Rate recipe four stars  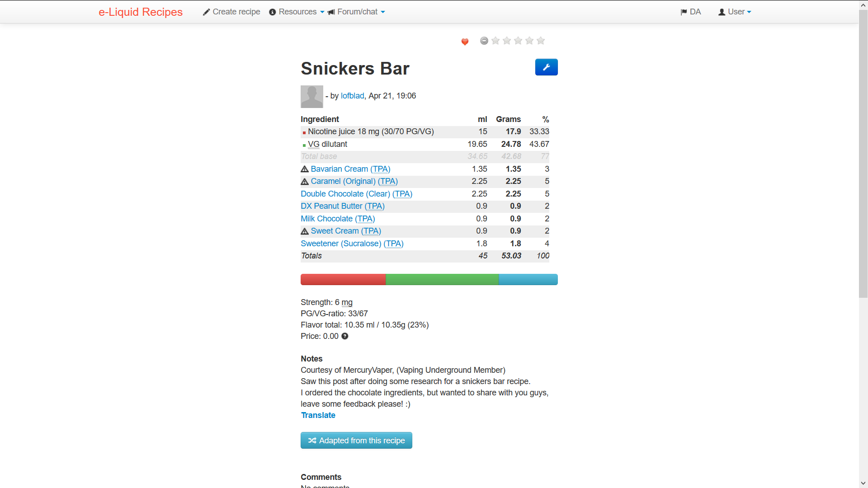(x=529, y=41)
